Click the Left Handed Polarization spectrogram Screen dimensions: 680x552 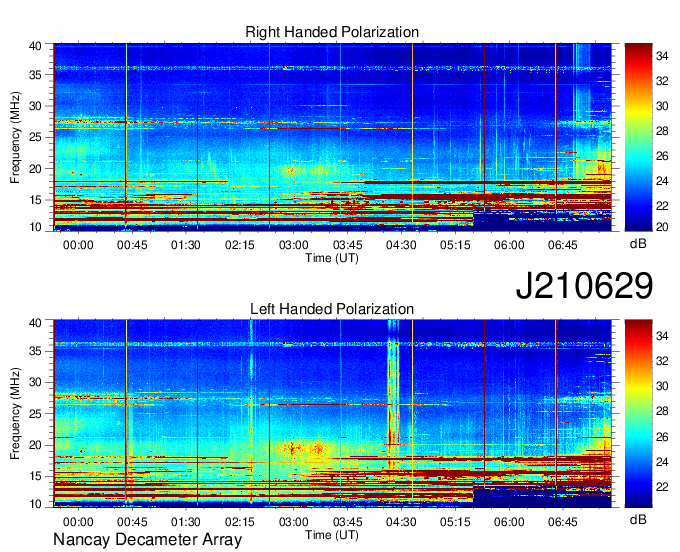point(332,414)
